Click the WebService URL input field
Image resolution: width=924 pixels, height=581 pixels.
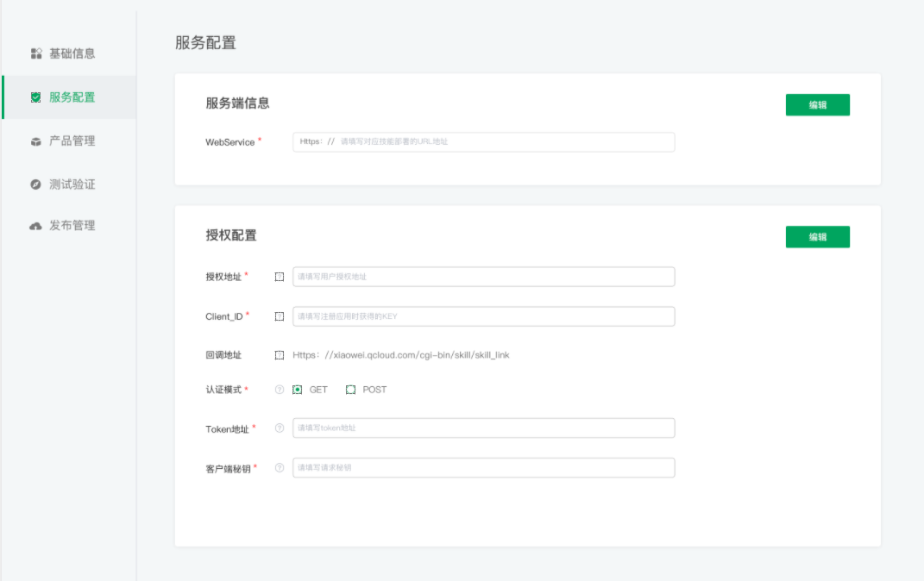click(x=483, y=142)
